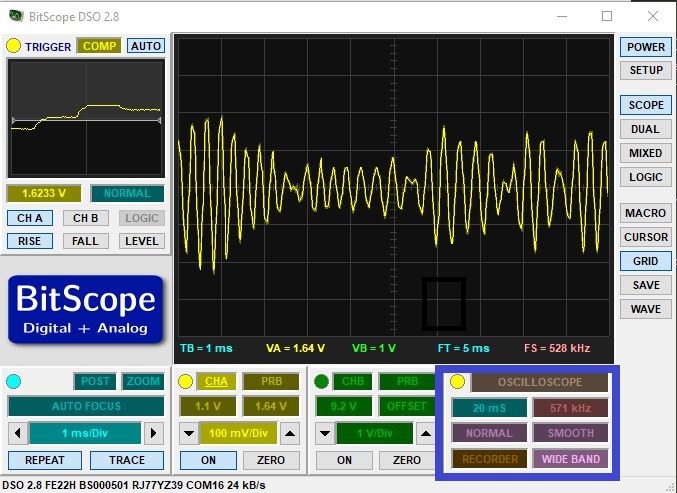Click the SMOOTH display option
Image resolution: width=677 pixels, height=493 pixels.
(x=570, y=433)
